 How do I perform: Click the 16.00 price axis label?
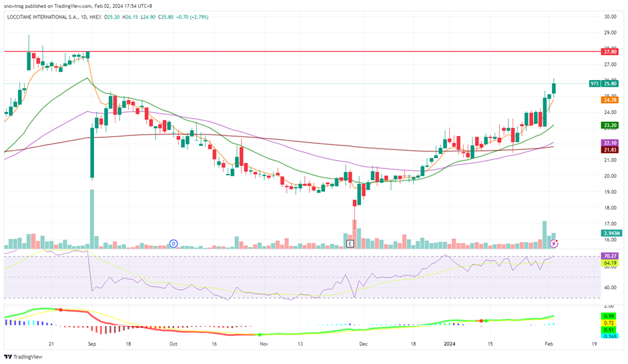click(x=611, y=240)
